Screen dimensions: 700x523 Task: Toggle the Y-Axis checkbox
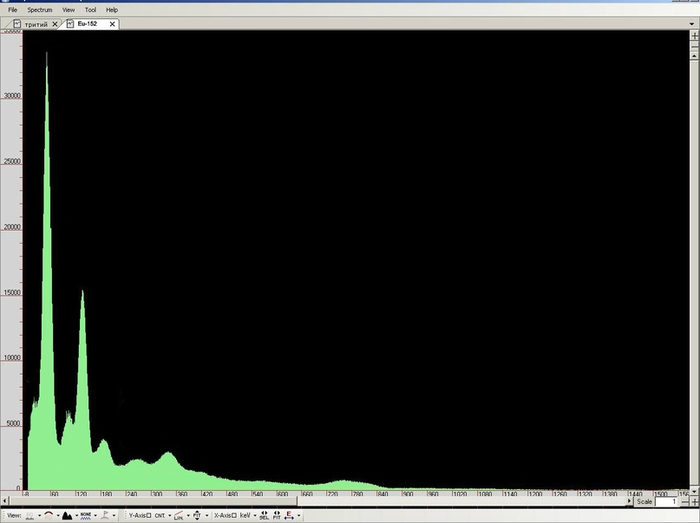148,515
